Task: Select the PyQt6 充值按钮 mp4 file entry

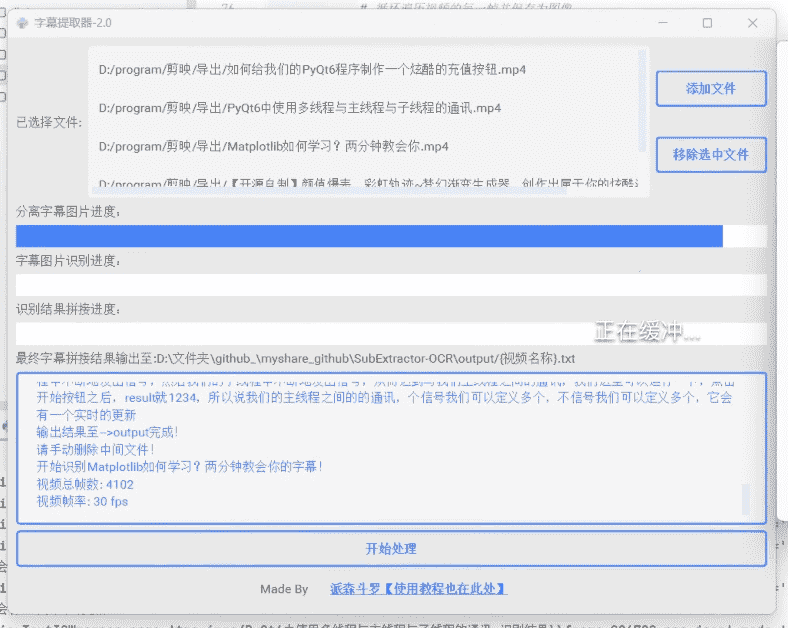Action: 312,70
